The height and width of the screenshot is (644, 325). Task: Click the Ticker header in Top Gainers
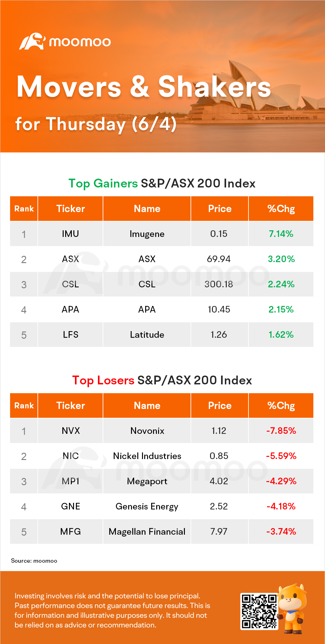click(x=71, y=209)
